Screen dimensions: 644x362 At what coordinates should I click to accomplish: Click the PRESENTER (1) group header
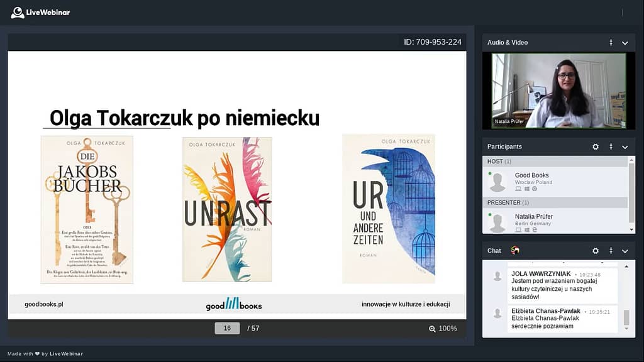(555, 202)
